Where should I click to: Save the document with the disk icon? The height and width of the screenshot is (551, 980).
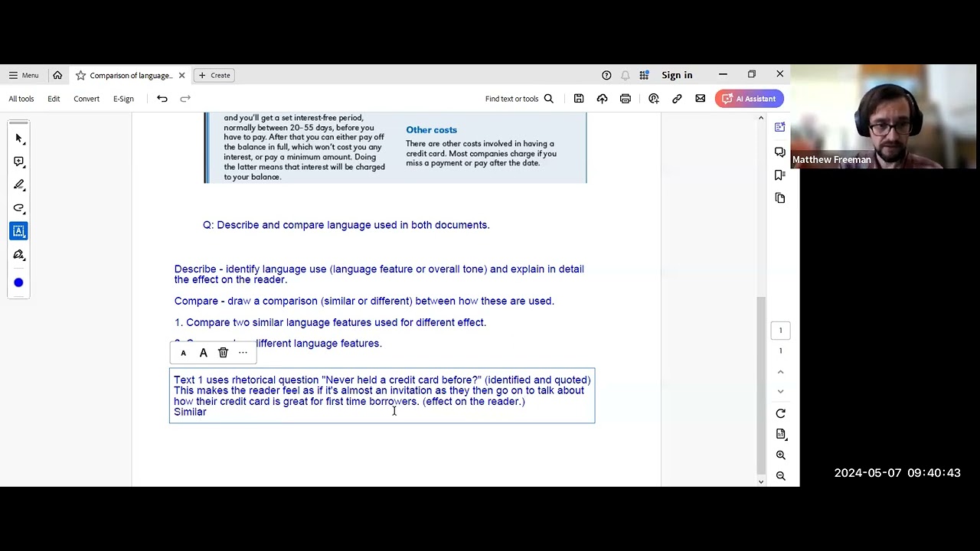click(579, 99)
